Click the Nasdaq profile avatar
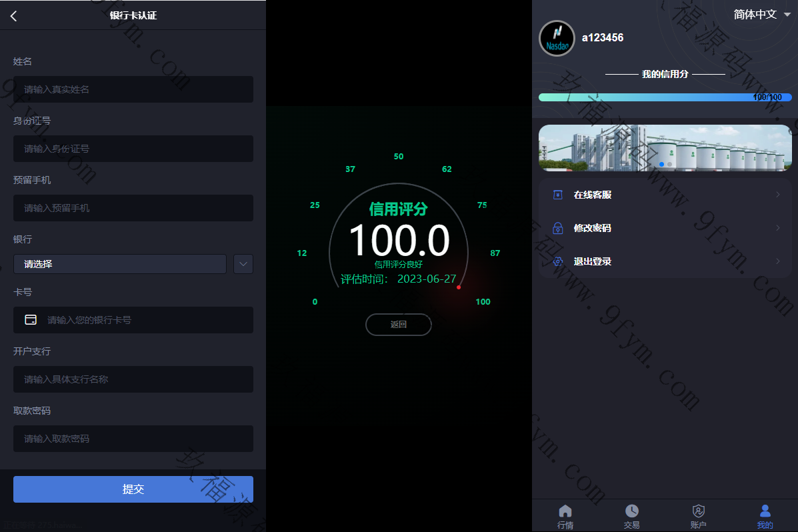Image resolution: width=798 pixels, height=532 pixels. click(557, 38)
